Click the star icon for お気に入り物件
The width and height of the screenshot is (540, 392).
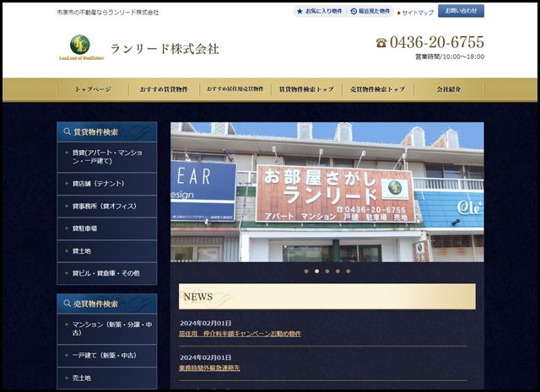pos(300,11)
